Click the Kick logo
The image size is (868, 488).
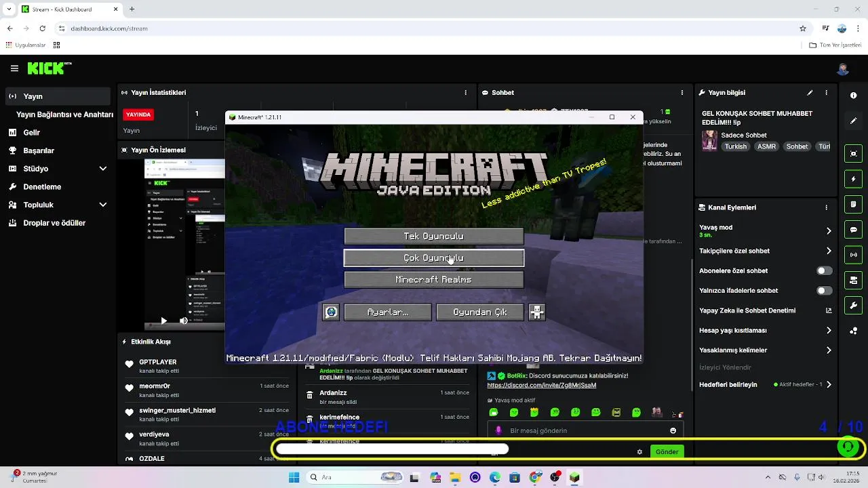(48, 68)
